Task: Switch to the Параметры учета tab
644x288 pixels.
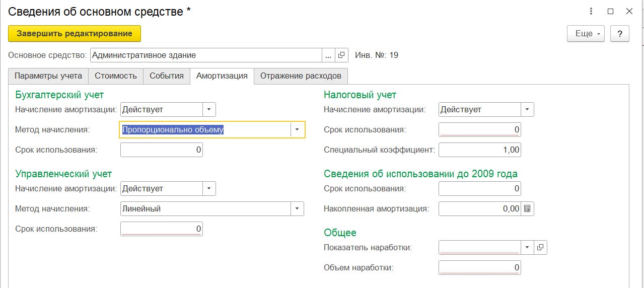Action: coord(48,76)
